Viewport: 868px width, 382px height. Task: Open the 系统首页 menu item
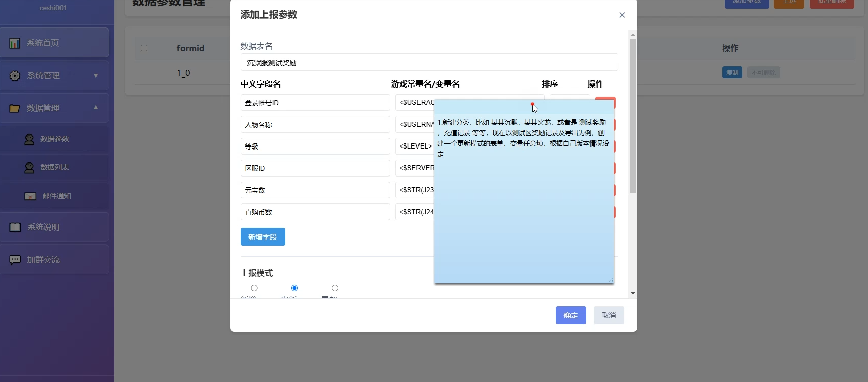(54, 43)
